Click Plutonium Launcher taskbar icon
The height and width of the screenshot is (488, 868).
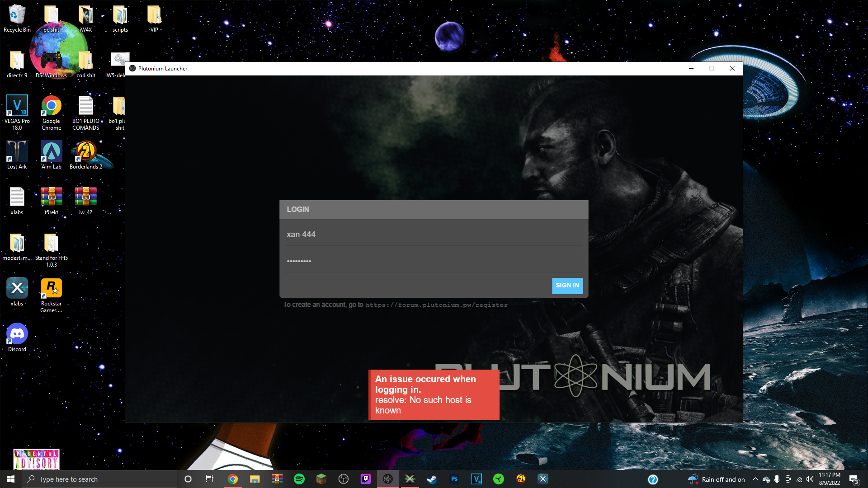(388, 479)
